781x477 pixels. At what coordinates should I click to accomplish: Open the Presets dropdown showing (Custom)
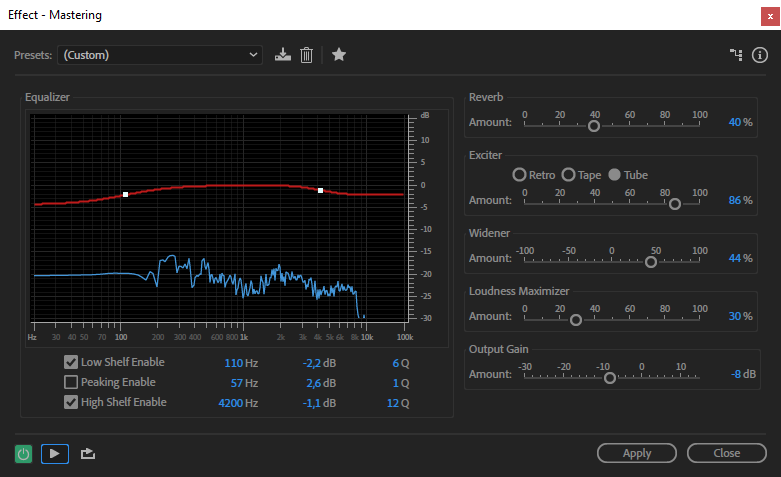click(x=160, y=55)
